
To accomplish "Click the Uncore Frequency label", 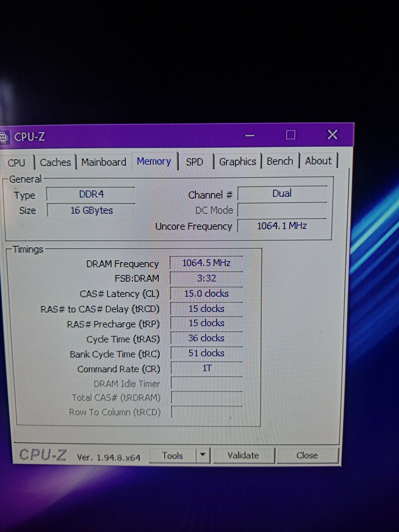I will click(194, 227).
